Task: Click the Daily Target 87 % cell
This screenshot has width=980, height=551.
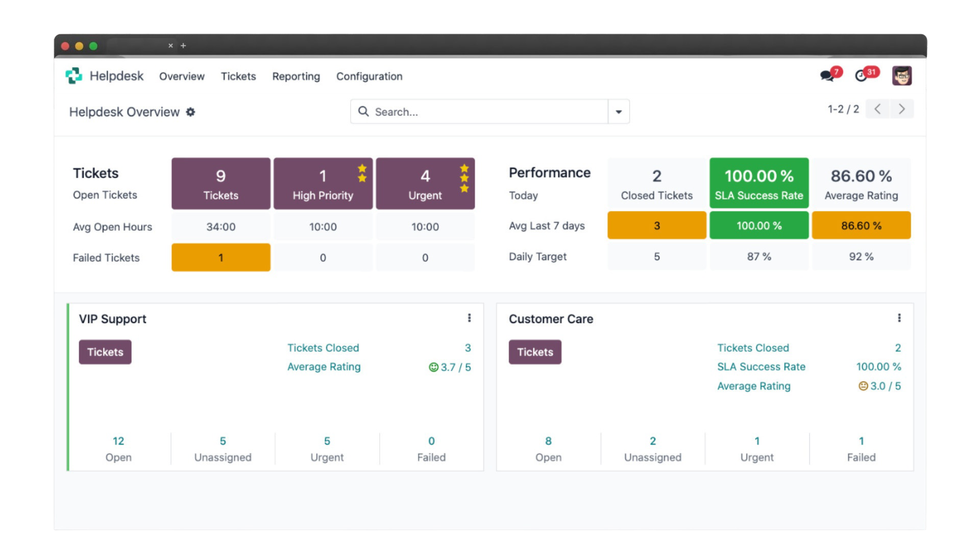Action: click(759, 257)
